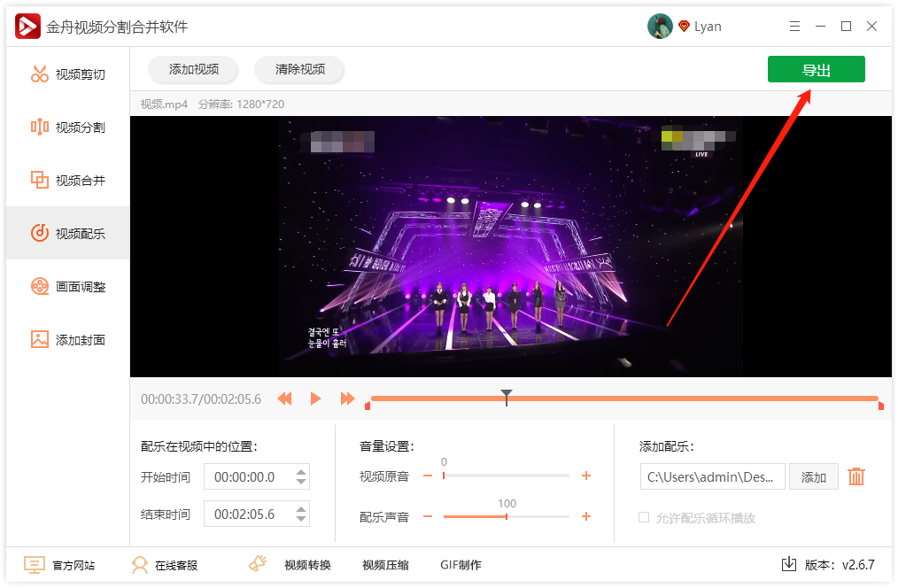Click the app logo in title bar
898x588 pixels.
pos(27,27)
